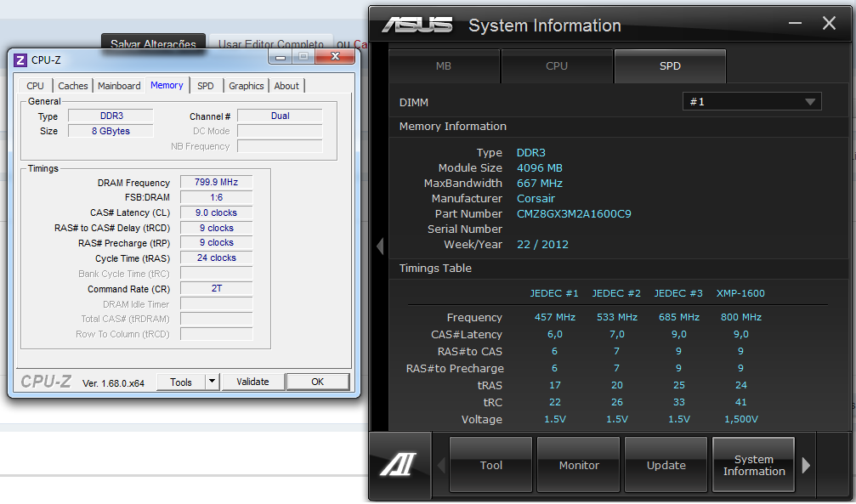Click the JEDEC #2 tRC value 26
The image size is (856, 504).
617,403
